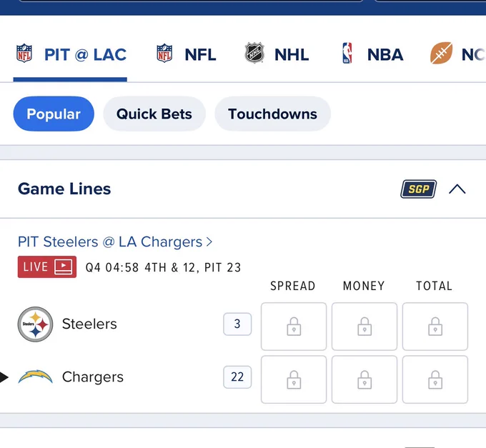Screen dimensions: 486x448
Task: Select the Quick Bets filter pill
Action: point(154,114)
